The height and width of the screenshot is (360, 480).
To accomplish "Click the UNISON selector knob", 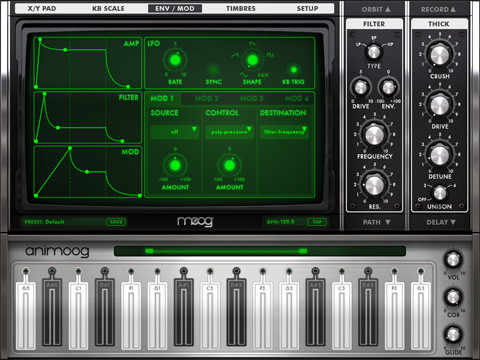I will (440, 192).
